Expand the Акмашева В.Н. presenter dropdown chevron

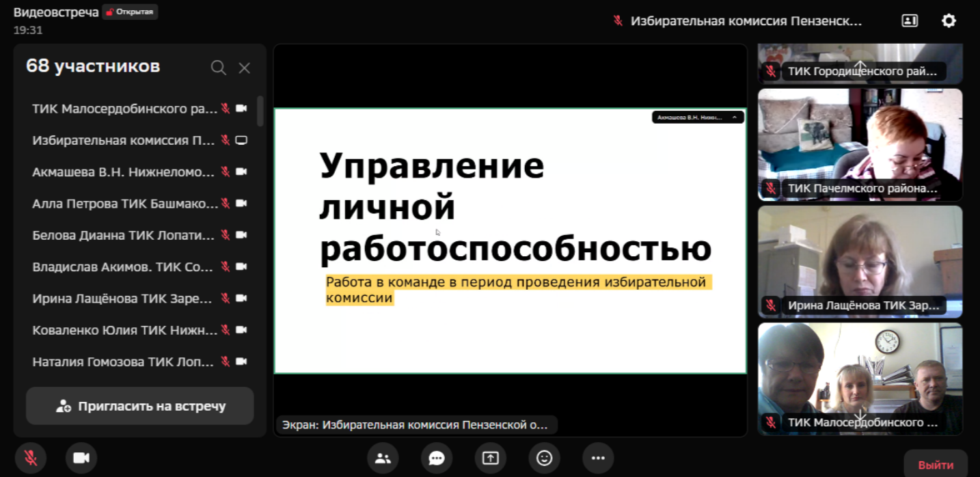tap(735, 118)
